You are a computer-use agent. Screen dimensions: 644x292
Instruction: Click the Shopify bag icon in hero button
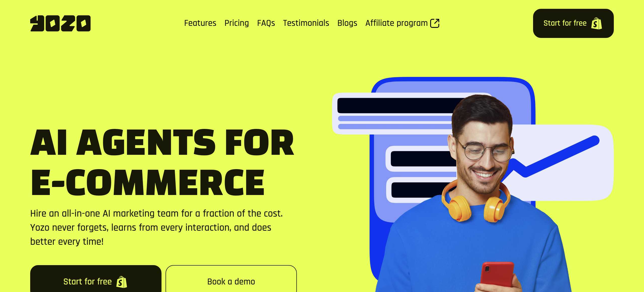click(x=122, y=282)
